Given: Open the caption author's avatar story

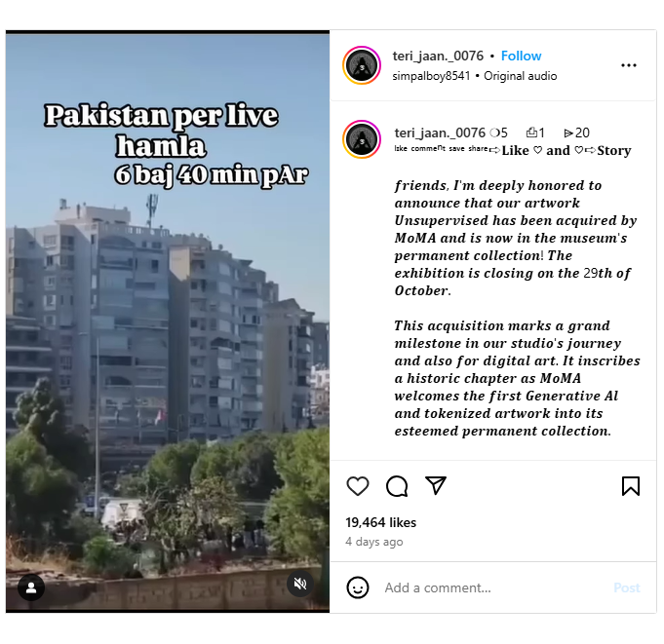Looking at the screenshot, I should click(362, 139).
